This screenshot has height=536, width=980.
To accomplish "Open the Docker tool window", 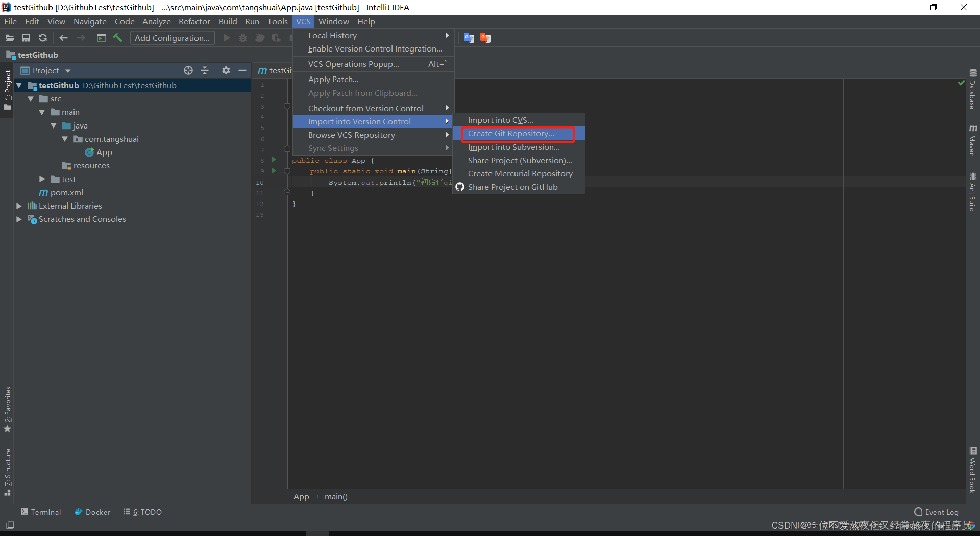I will pyautogui.click(x=92, y=512).
